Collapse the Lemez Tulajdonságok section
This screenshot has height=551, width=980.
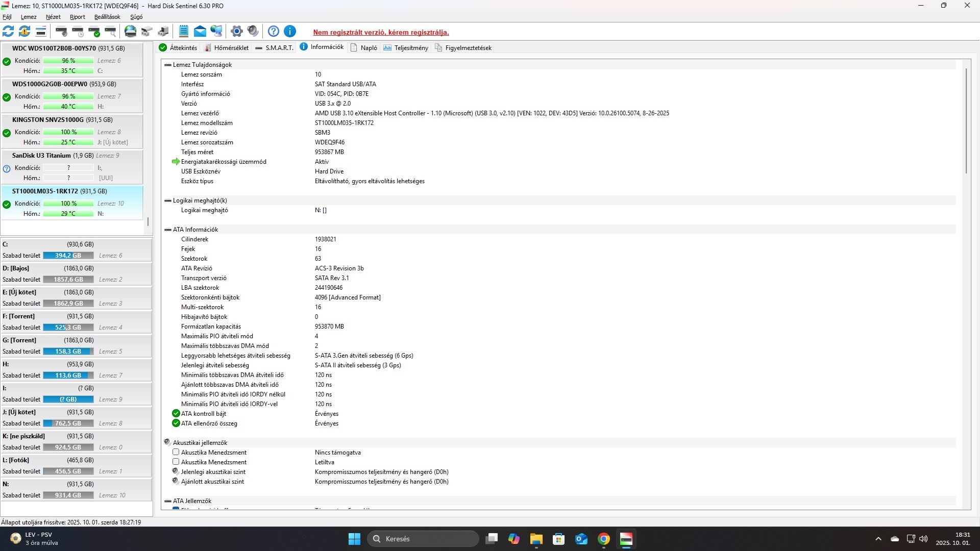click(x=167, y=65)
